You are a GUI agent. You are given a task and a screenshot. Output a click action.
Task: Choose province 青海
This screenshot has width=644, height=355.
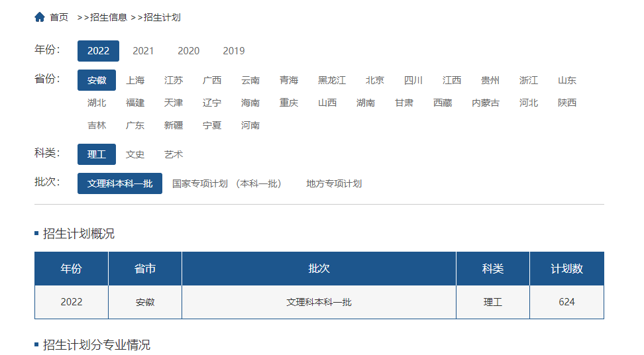[289, 80]
